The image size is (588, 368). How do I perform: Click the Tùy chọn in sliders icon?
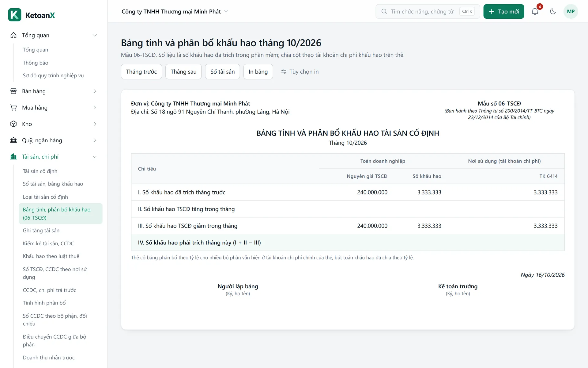pyautogui.click(x=284, y=72)
